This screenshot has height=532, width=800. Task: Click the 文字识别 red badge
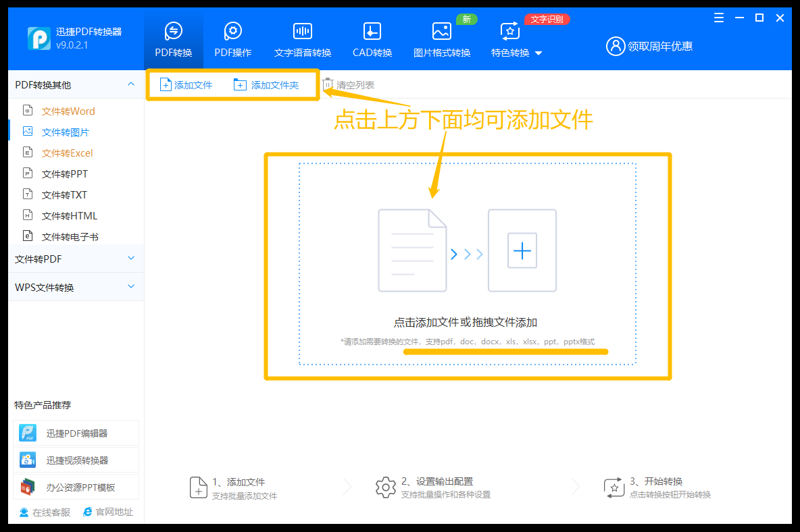pyautogui.click(x=547, y=20)
